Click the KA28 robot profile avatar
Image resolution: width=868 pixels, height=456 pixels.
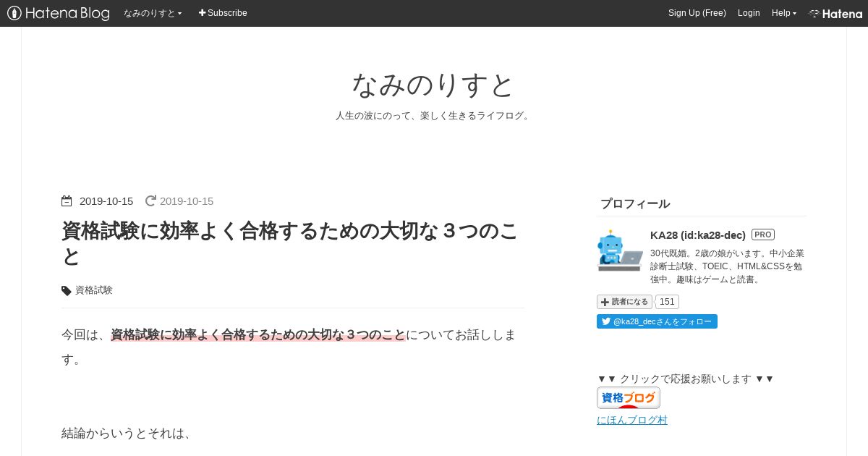(620, 250)
